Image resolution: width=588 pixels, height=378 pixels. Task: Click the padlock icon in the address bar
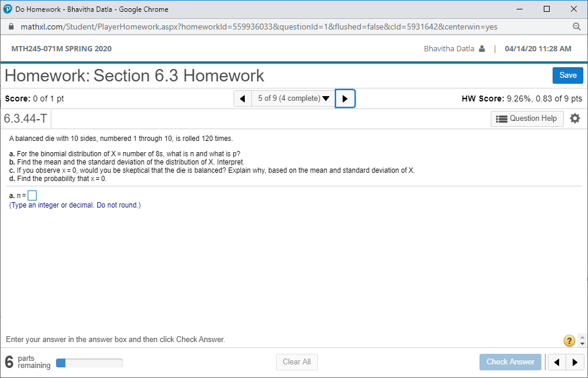(x=11, y=27)
